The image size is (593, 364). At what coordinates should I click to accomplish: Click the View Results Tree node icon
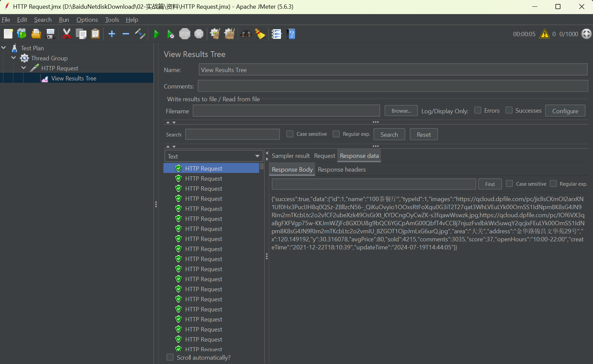(45, 78)
